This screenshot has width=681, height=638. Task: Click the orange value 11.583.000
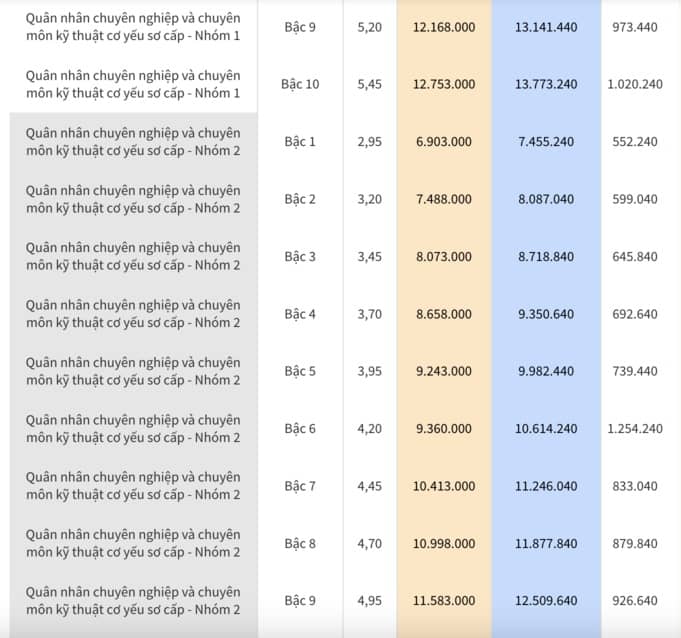coord(444,601)
